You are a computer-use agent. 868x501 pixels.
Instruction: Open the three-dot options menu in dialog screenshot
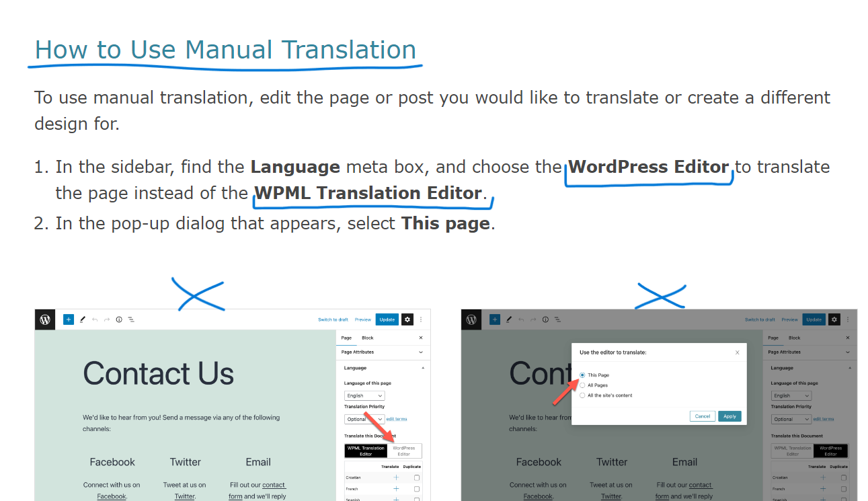click(x=848, y=319)
